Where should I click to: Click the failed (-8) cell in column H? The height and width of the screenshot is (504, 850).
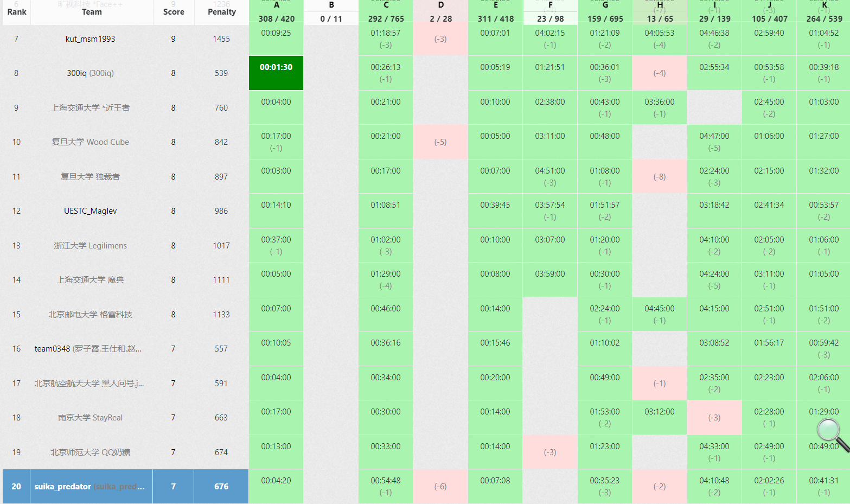pyautogui.click(x=660, y=177)
